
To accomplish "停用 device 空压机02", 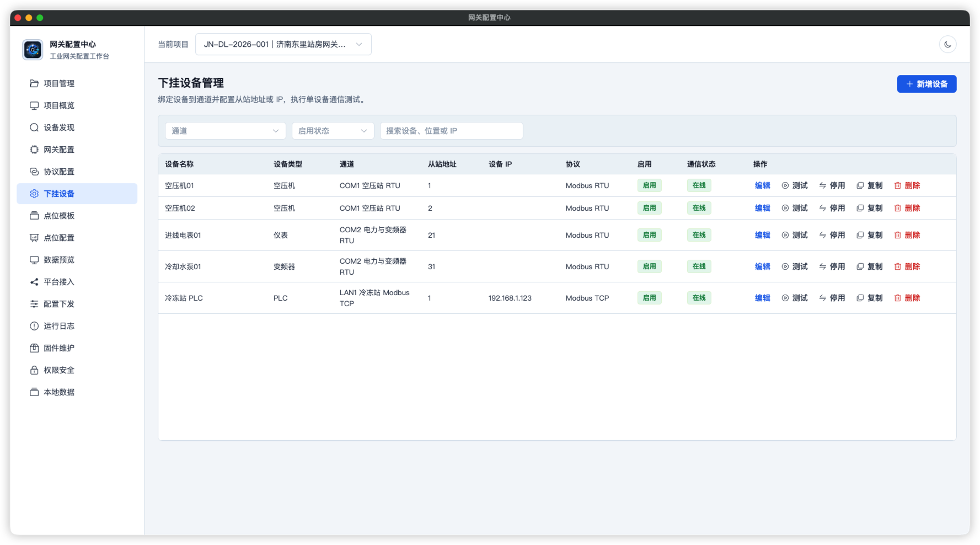I will coord(832,208).
